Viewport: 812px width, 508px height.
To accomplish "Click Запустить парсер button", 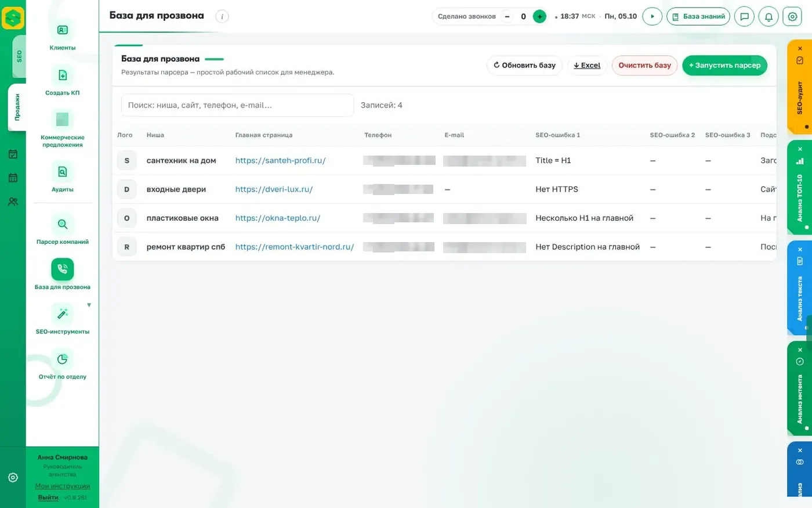I will (724, 65).
